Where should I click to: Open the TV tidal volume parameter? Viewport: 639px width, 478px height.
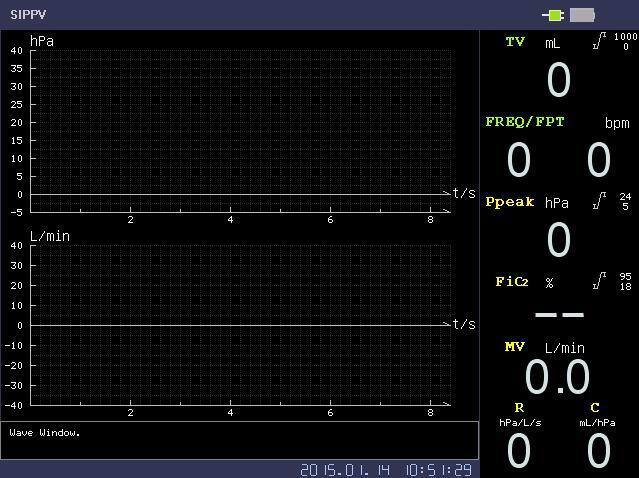click(x=515, y=42)
